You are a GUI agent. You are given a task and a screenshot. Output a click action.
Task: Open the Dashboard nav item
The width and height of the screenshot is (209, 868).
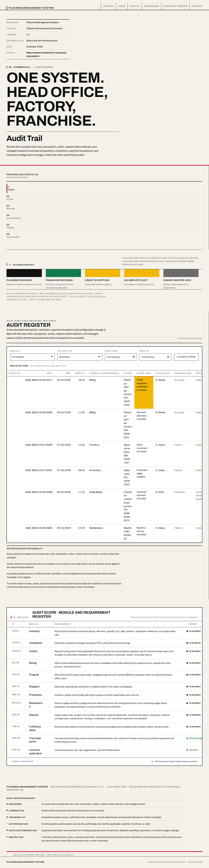pos(151,6)
